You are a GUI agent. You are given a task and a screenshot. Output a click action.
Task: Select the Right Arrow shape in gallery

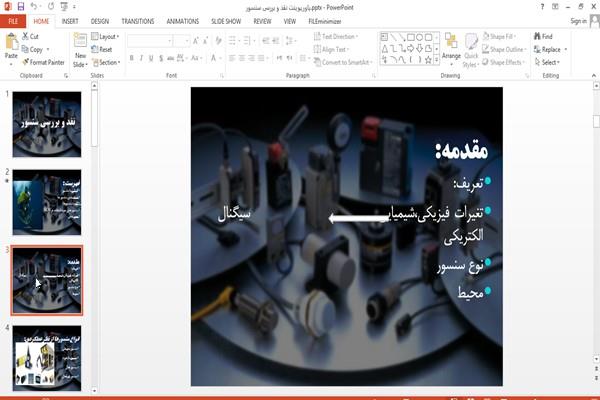[x=411, y=48]
